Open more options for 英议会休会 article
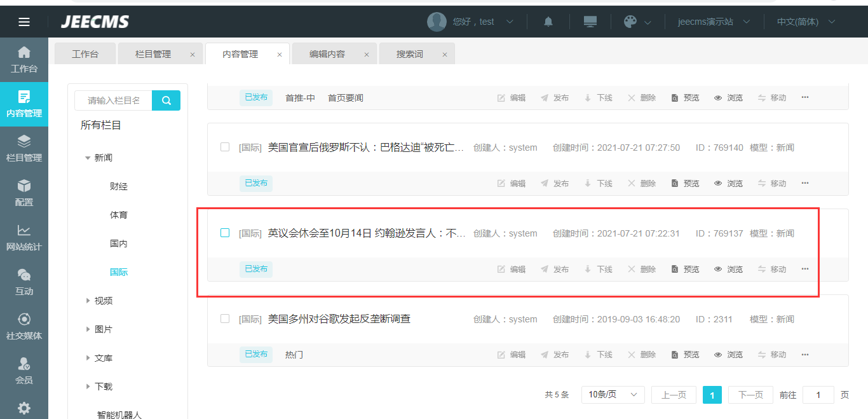 [x=805, y=269]
